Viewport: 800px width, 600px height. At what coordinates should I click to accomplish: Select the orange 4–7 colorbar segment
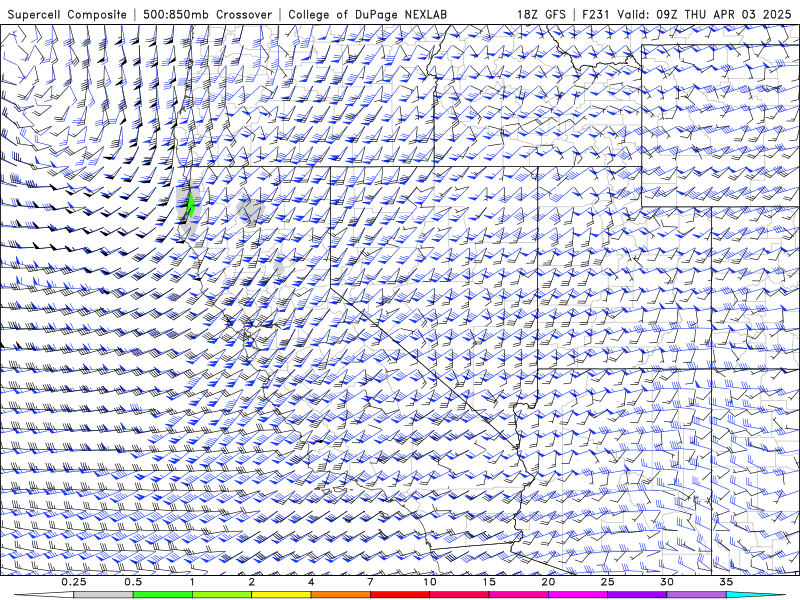340,595
